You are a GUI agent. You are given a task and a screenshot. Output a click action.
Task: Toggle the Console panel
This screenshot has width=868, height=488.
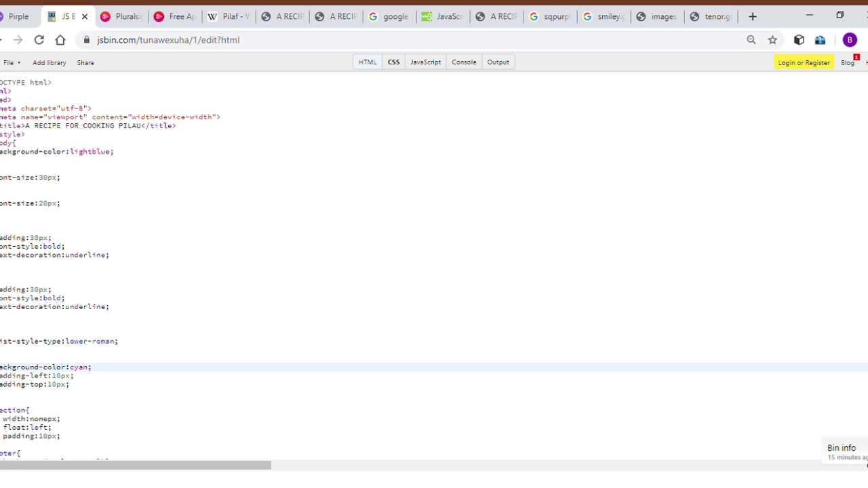pyautogui.click(x=464, y=62)
